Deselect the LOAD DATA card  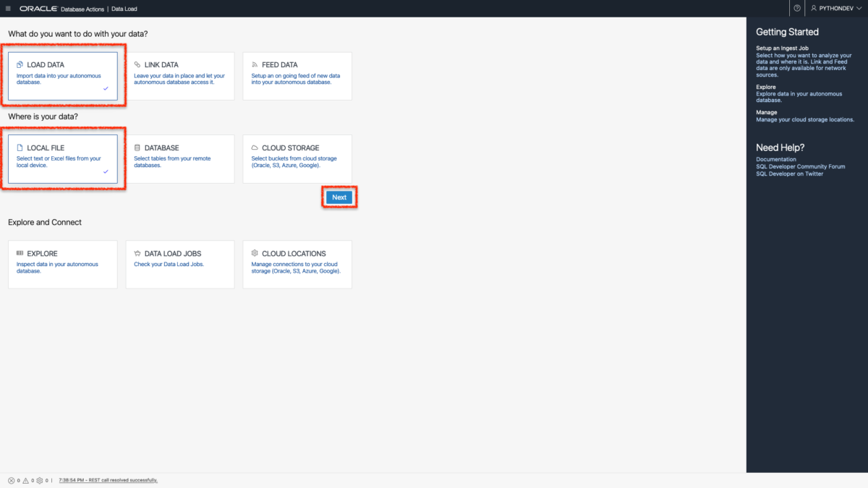[62, 76]
